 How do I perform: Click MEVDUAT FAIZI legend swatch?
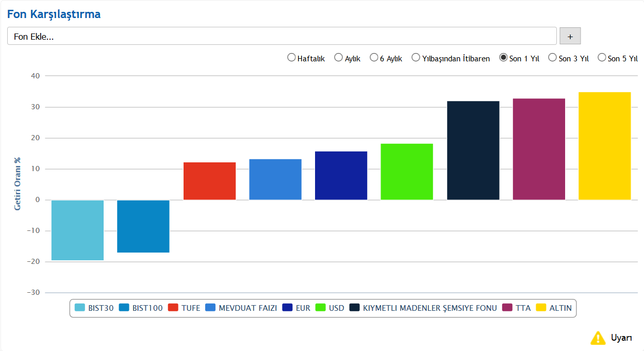[210, 308]
